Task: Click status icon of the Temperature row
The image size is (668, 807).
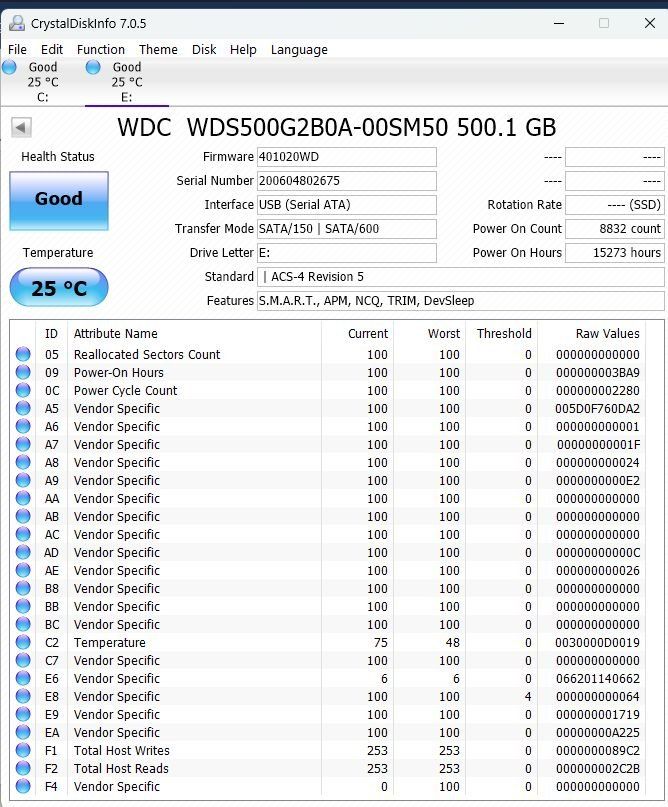Action: tap(23, 642)
